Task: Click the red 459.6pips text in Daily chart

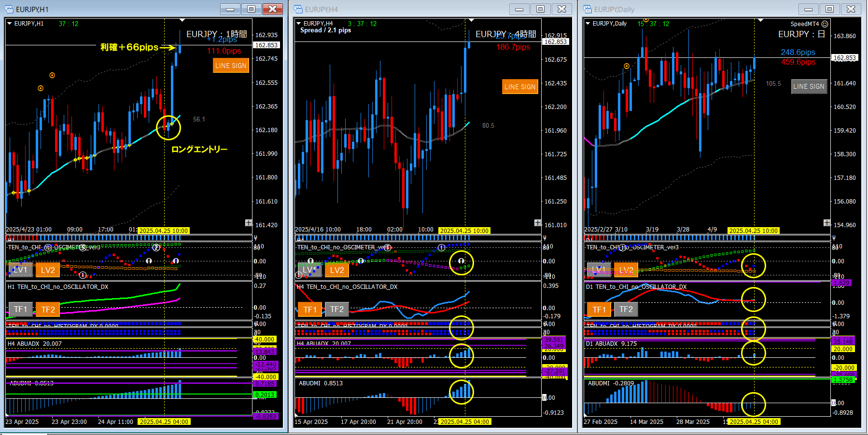Action: point(798,62)
